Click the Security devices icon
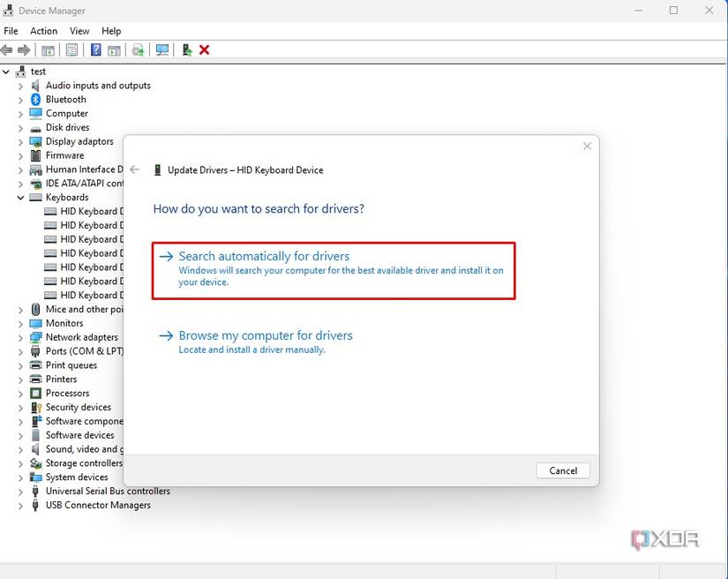This screenshot has width=728, height=579. pos(36,407)
